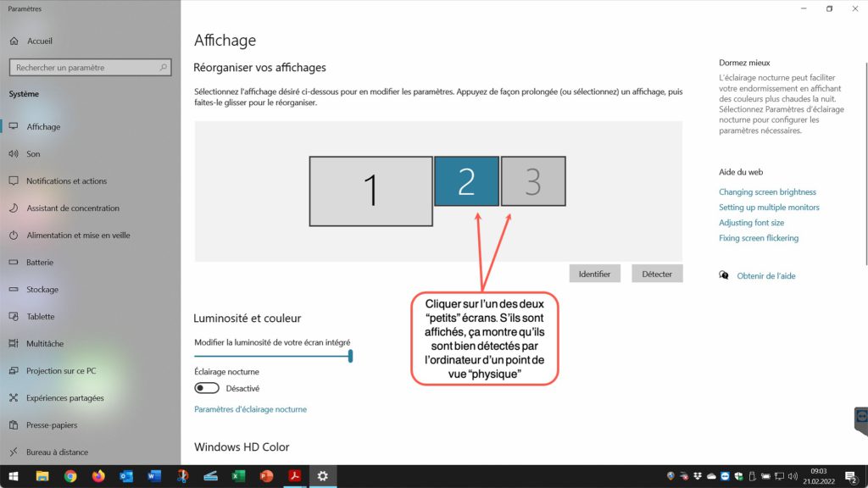This screenshot has height=488, width=868.
Task: Open Presse-papiers settings
Action: click(x=51, y=425)
